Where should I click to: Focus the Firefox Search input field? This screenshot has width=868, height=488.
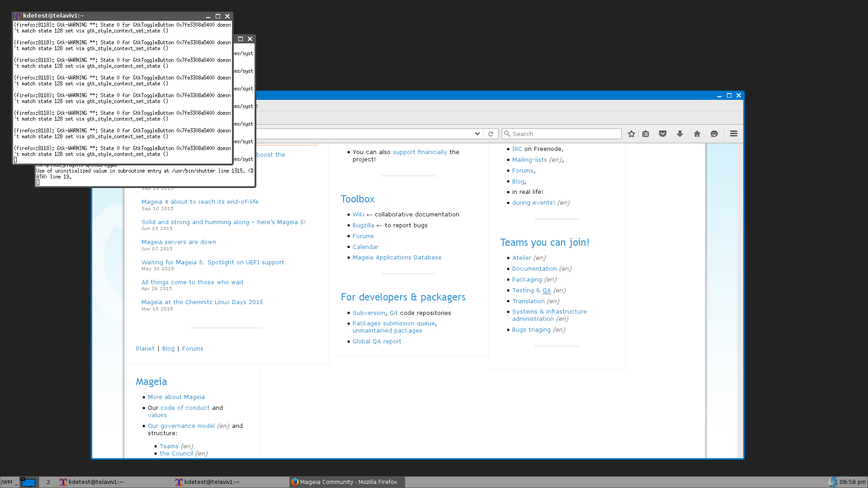tap(561, 134)
